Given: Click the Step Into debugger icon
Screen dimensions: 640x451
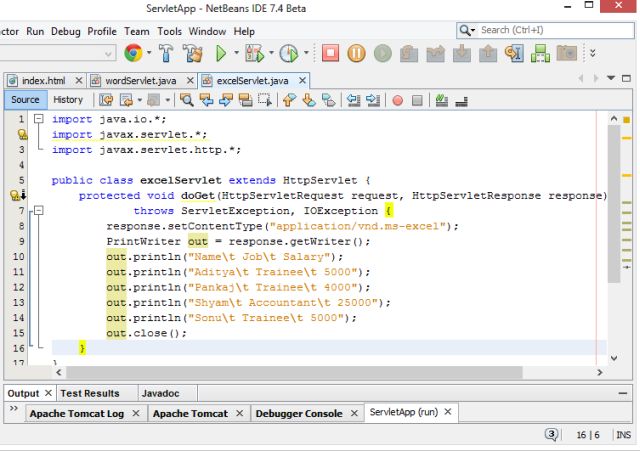Looking at the screenshot, I should (x=462, y=53).
